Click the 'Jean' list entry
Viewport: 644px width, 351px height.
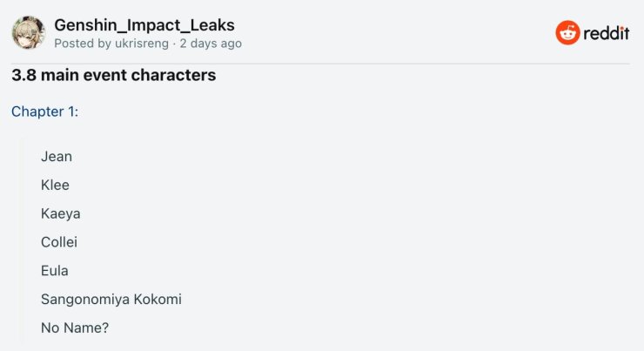click(x=57, y=157)
